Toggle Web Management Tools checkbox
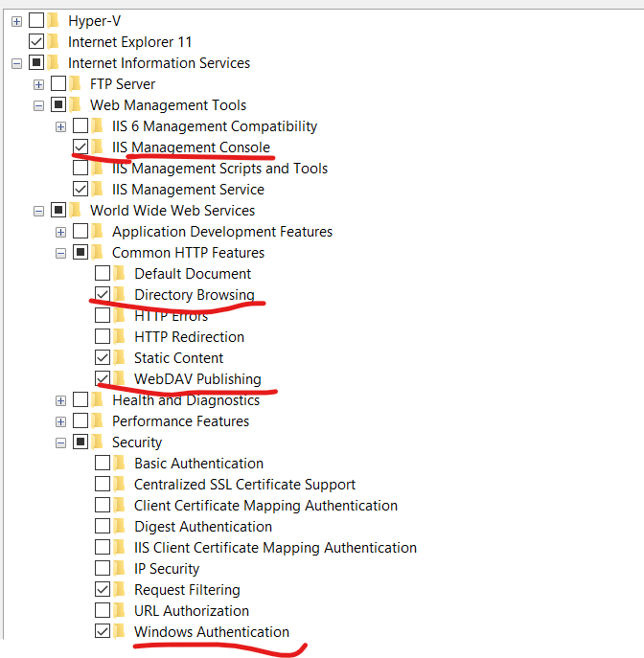The height and width of the screenshot is (658, 644). tap(58, 104)
